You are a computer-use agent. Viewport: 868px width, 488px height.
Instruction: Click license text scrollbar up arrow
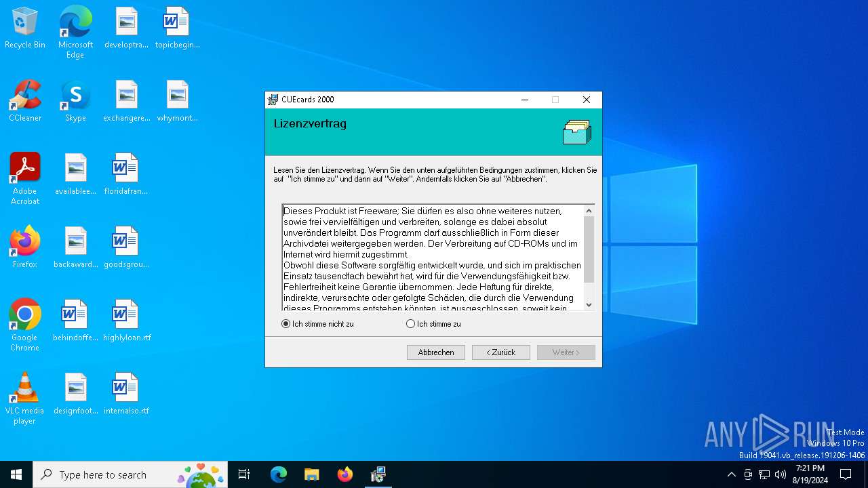click(x=589, y=211)
